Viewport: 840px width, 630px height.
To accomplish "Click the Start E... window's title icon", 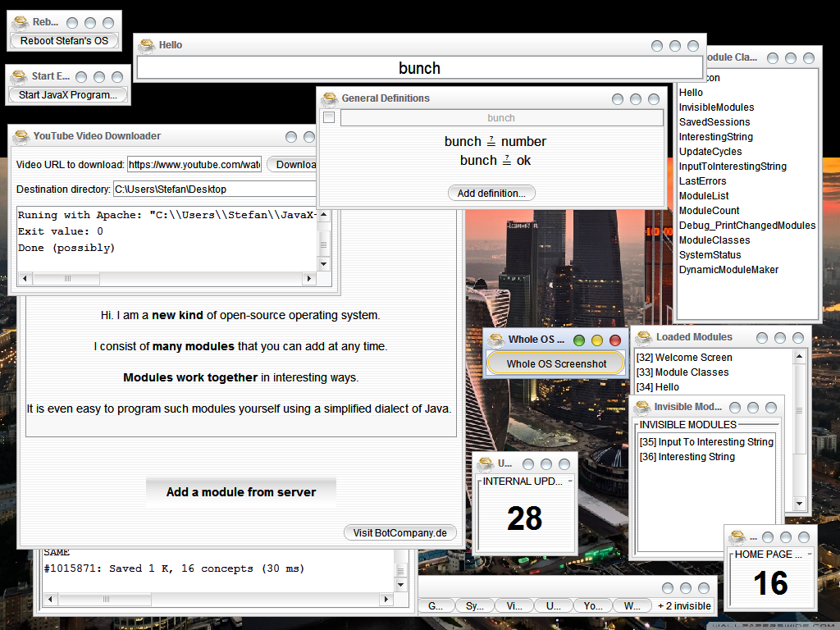I will point(20,76).
